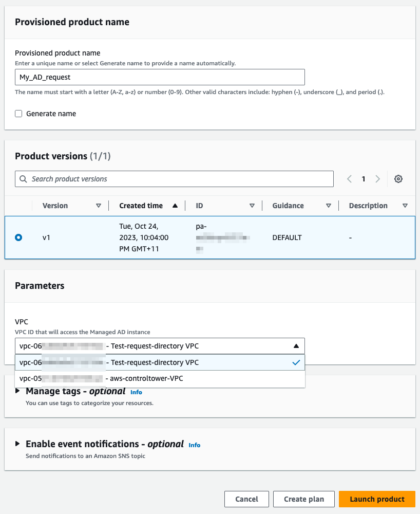Screen dimensions: 420x514
Task: Click the Launch product button
Action: tap(376, 499)
